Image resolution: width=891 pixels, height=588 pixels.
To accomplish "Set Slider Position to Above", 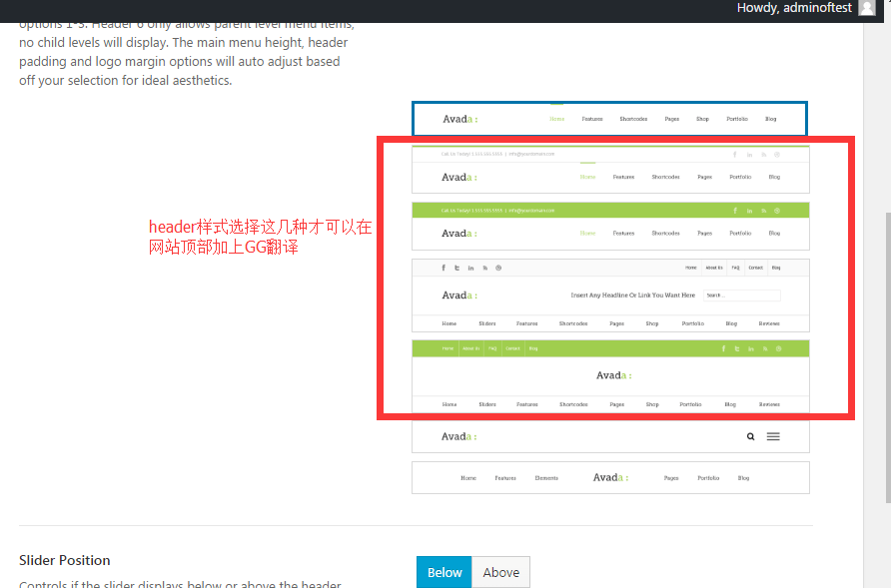I will click(x=501, y=572).
